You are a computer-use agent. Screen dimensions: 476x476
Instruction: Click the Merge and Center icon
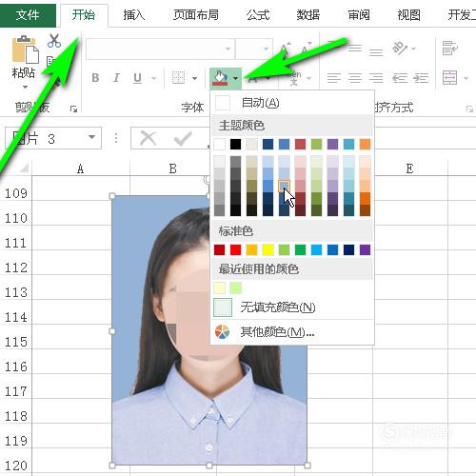click(450, 78)
